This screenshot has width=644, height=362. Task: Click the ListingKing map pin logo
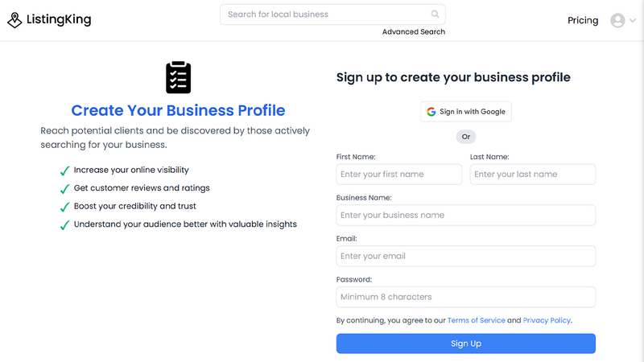tap(14, 20)
